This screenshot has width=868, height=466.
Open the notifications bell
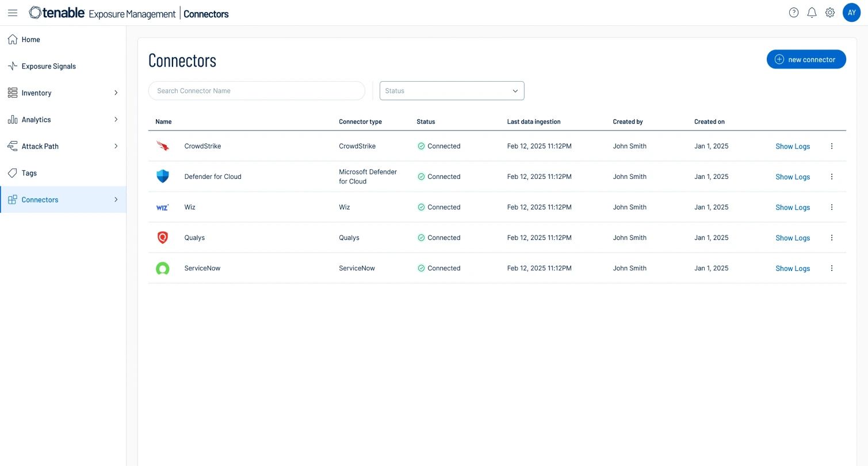[812, 13]
